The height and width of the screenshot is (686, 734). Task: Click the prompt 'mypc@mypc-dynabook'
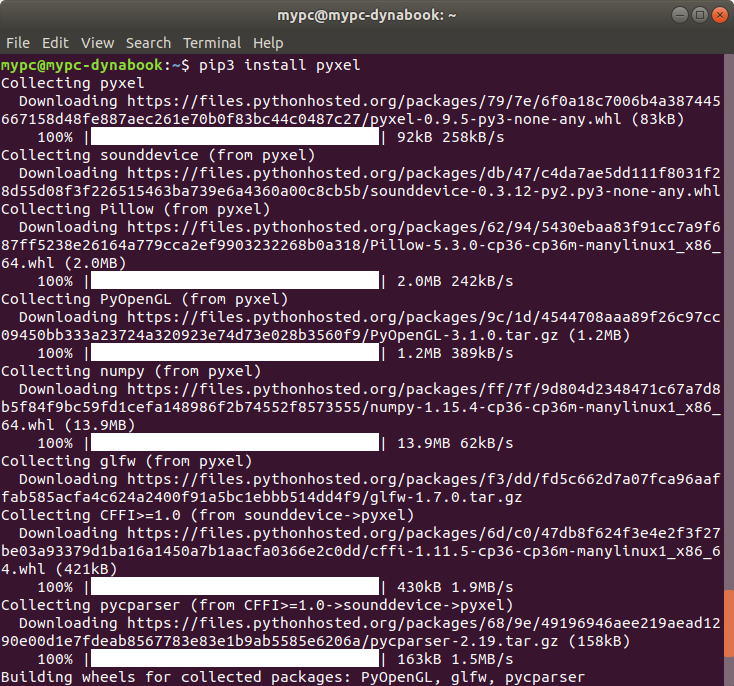pos(82,65)
